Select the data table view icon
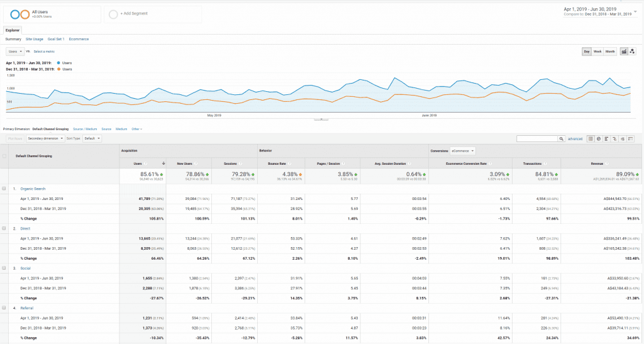The width and height of the screenshot is (644, 344). [591, 138]
